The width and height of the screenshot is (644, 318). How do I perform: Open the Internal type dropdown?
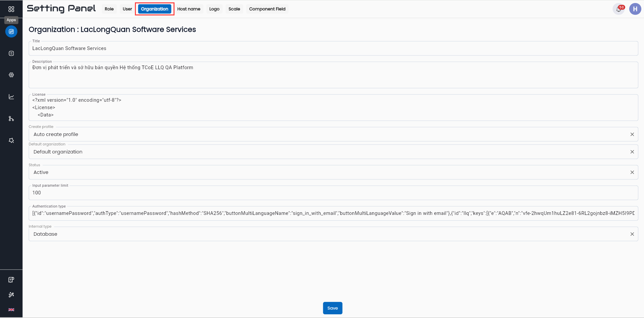[333, 234]
